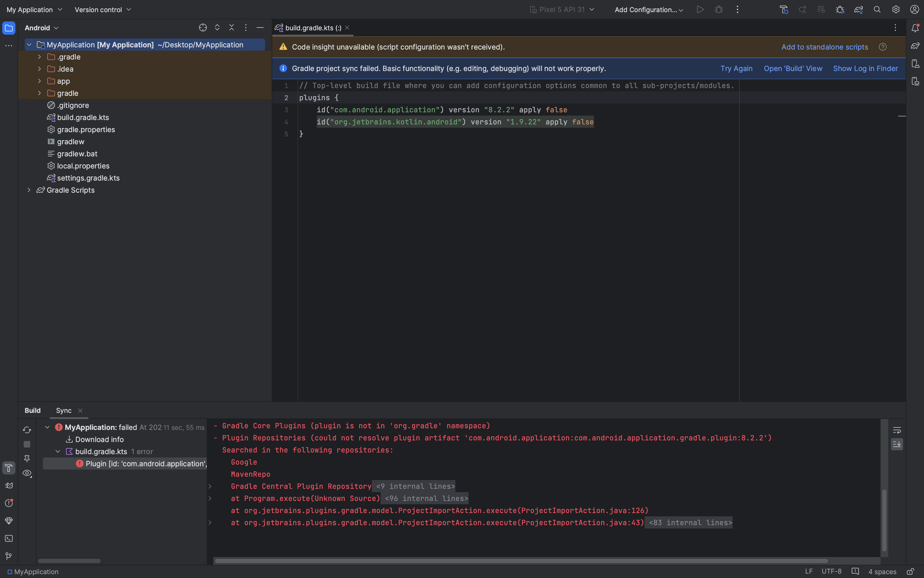
Task: Open Problems icon in left sidebar
Action: click(x=9, y=503)
